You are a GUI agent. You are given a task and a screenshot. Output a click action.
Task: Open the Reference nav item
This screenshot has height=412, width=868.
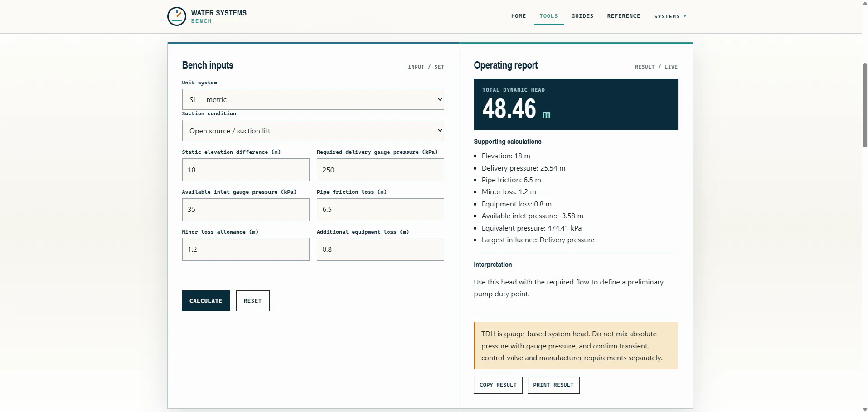coord(624,16)
